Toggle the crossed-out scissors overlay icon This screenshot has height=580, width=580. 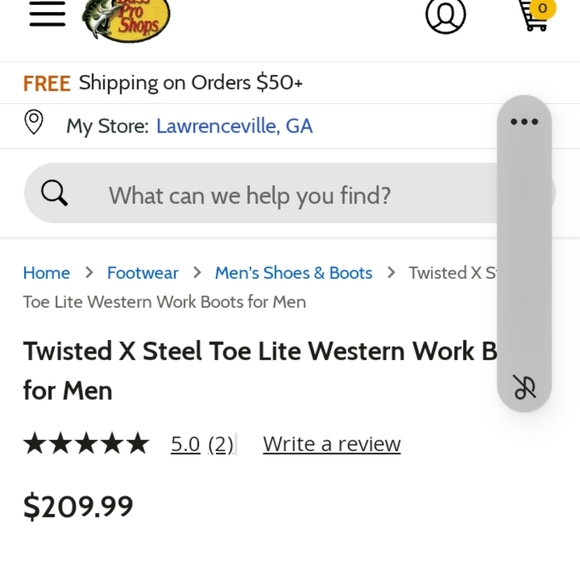point(525,387)
